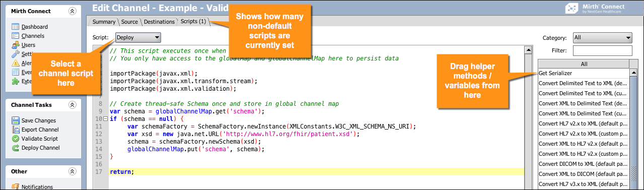The height and width of the screenshot is (190, 644).
Task: Click the Export Channel icon
Action: tap(15, 130)
